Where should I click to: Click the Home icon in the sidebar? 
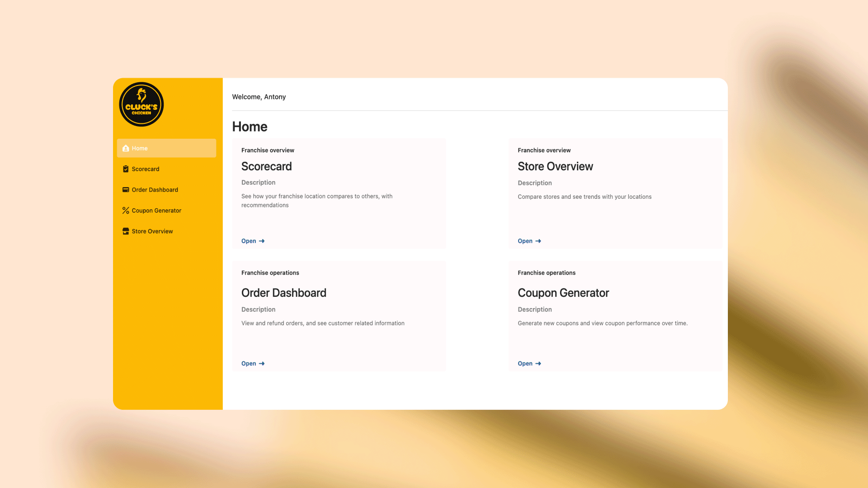click(x=126, y=148)
